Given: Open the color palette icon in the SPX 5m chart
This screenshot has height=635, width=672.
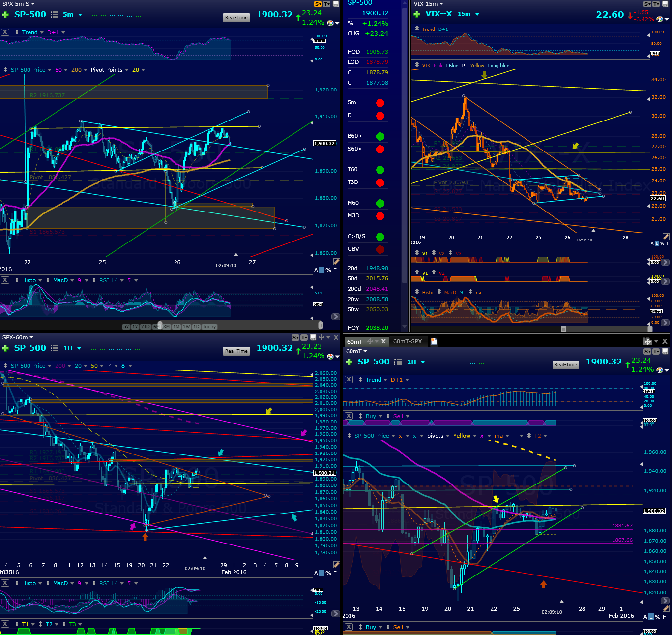Looking at the screenshot, I should [x=331, y=23].
